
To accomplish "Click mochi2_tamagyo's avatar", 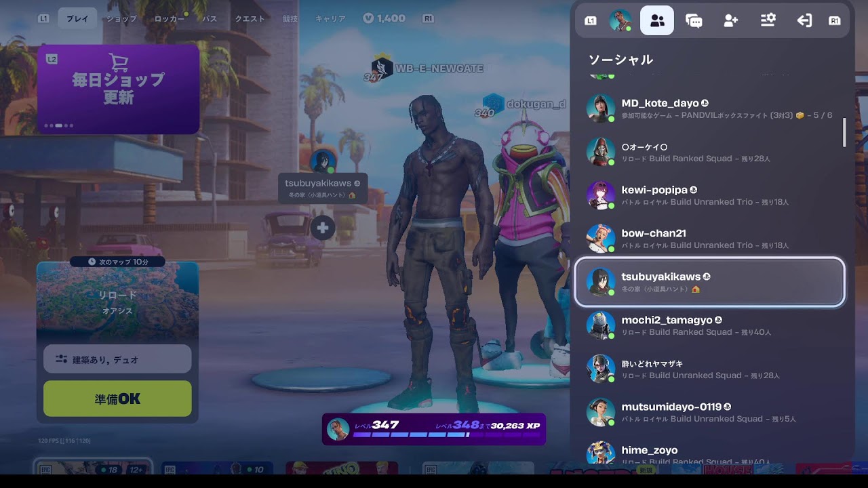I will point(600,325).
